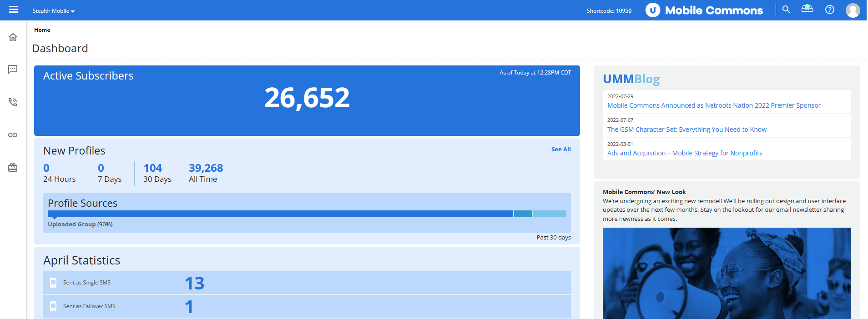Open Ads and Acquisition blog post

tap(685, 153)
